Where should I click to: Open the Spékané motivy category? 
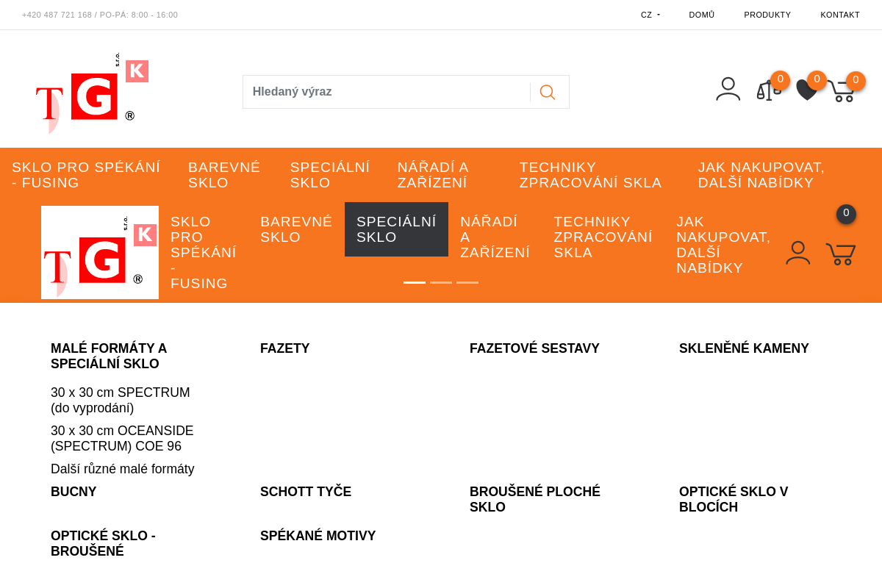[x=318, y=536]
